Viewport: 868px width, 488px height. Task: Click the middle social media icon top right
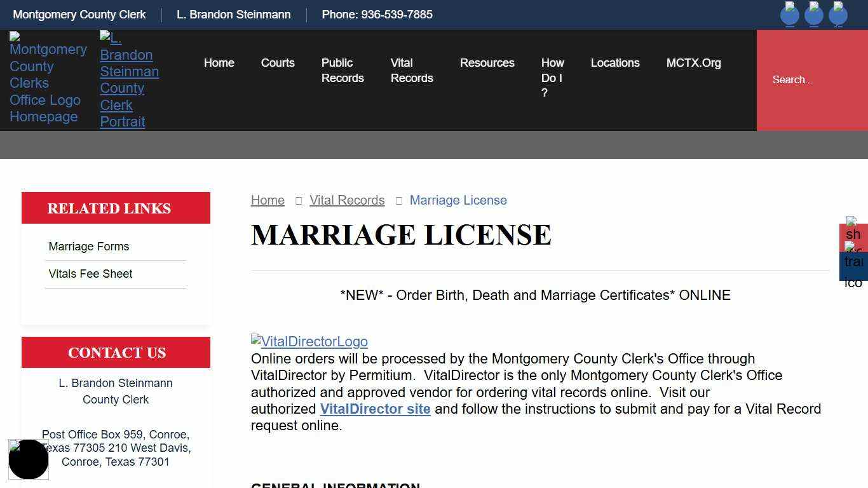coord(814,14)
